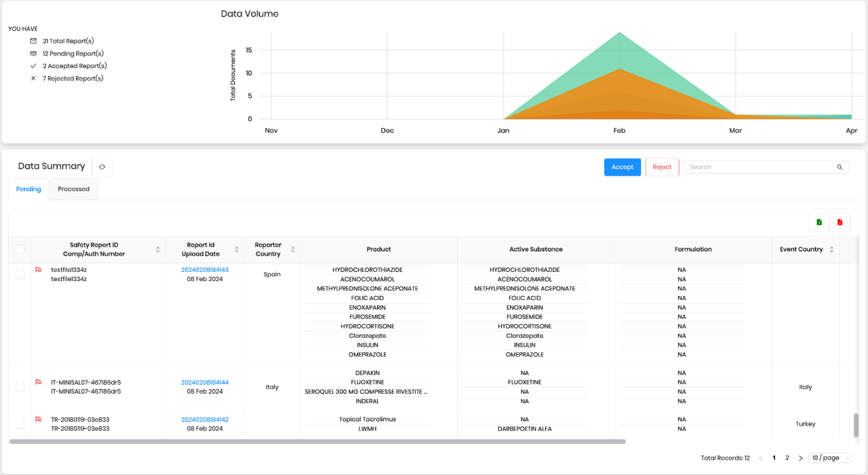Click product cell Topical Tacrolimus
Viewport: 868px width, 475px height.
click(x=367, y=419)
